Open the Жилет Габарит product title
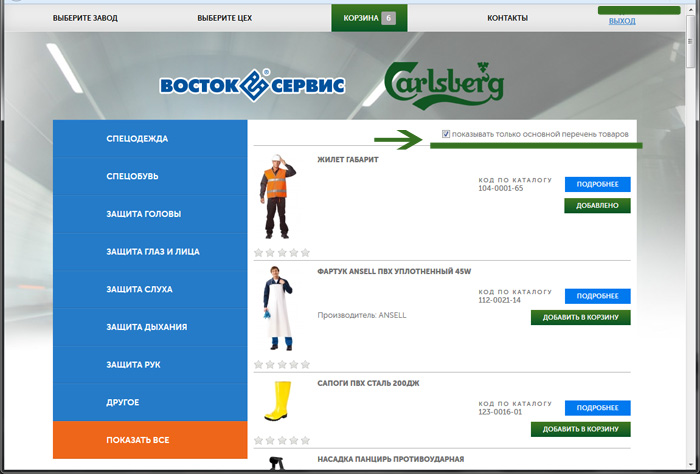 tap(348, 159)
